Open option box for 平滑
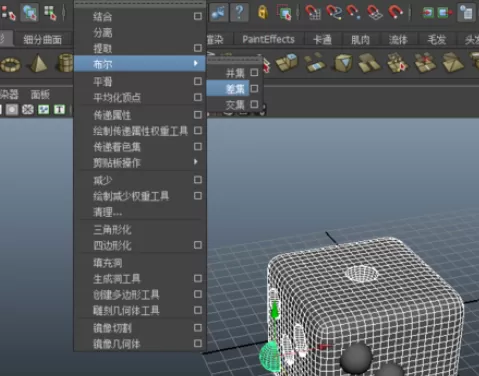This screenshot has height=376, width=479. [x=198, y=81]
